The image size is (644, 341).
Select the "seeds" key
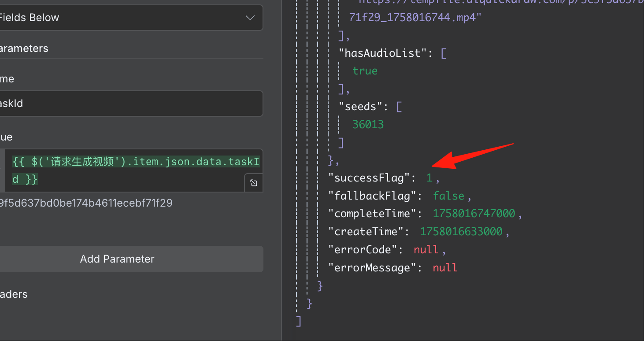click(361, 107)
